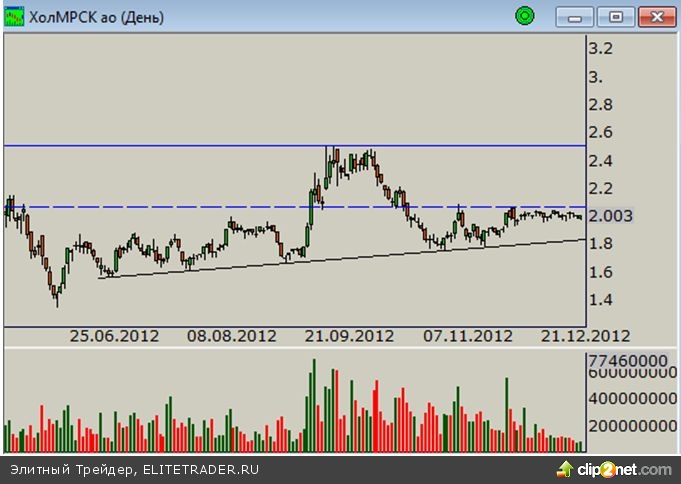The width and height of the screenshot is (681, 484).
Task: Click the 77460000 volume value label
Action: (628, 360)
